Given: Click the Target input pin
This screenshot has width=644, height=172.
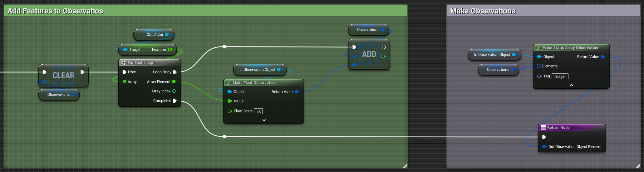Looking at the screenshot, I should (125, 50).
